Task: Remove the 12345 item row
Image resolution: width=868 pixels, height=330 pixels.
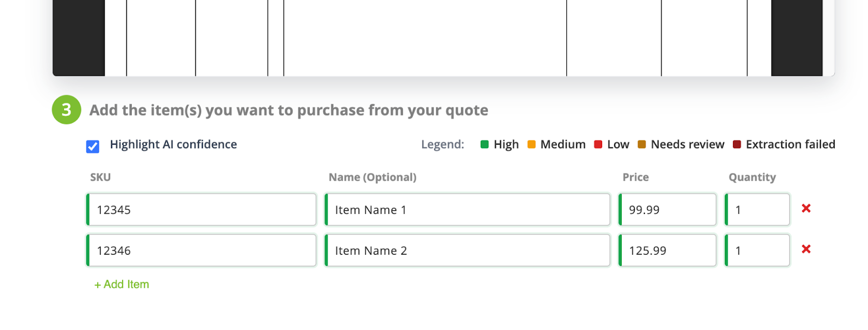Action: (x=806, y=209)
